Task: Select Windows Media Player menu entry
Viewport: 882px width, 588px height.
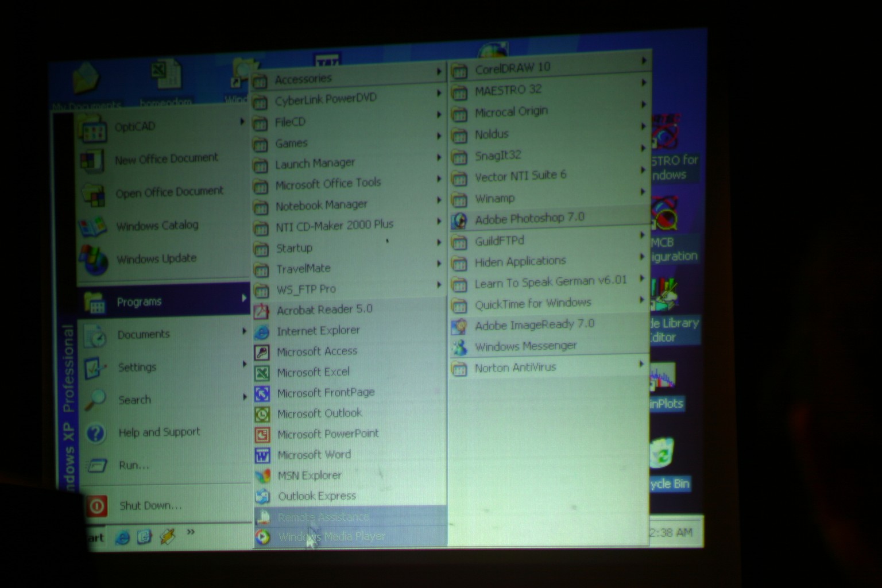Action: click(331, 537)
